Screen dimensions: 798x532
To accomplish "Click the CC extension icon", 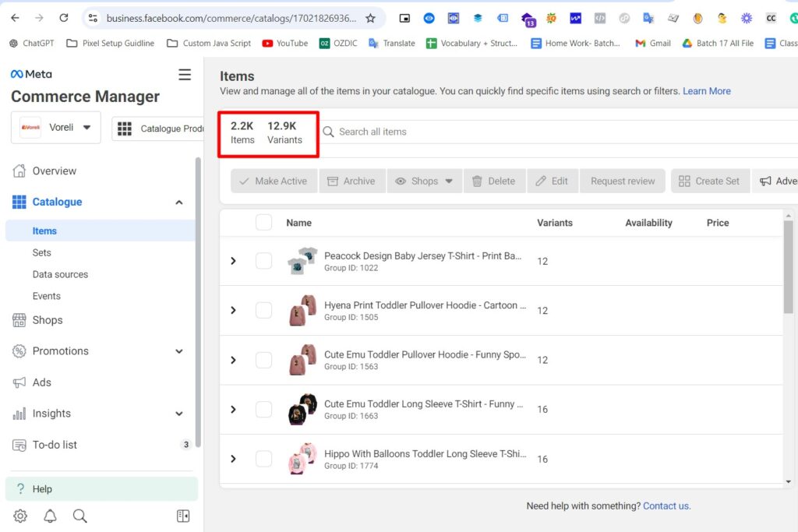I will pyautogui.click(x=771, y=19).
